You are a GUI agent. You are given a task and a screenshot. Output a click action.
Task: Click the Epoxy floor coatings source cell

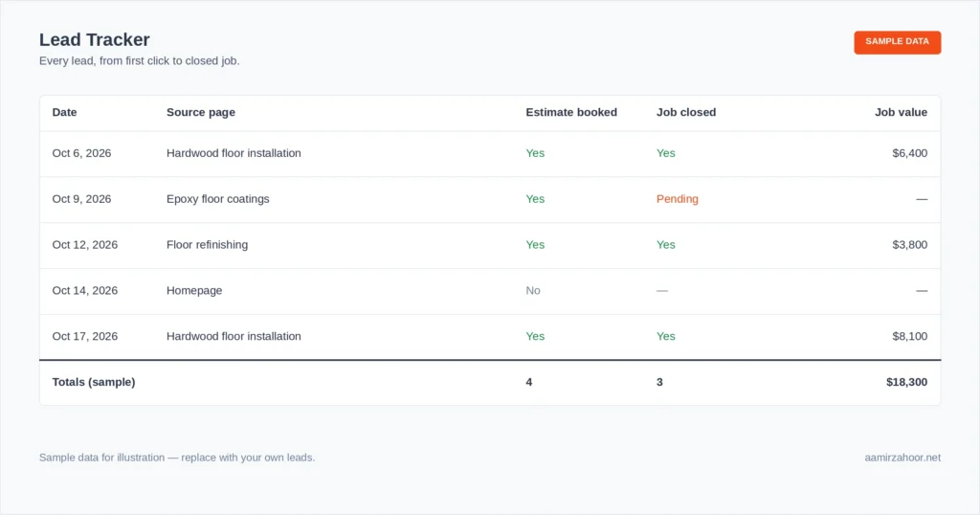[x=218, y=199]
